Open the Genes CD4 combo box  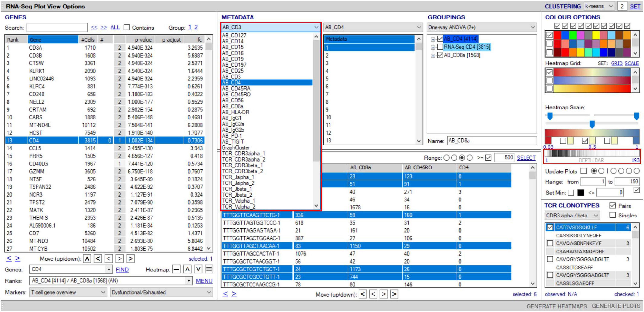[x=71, y=269]
